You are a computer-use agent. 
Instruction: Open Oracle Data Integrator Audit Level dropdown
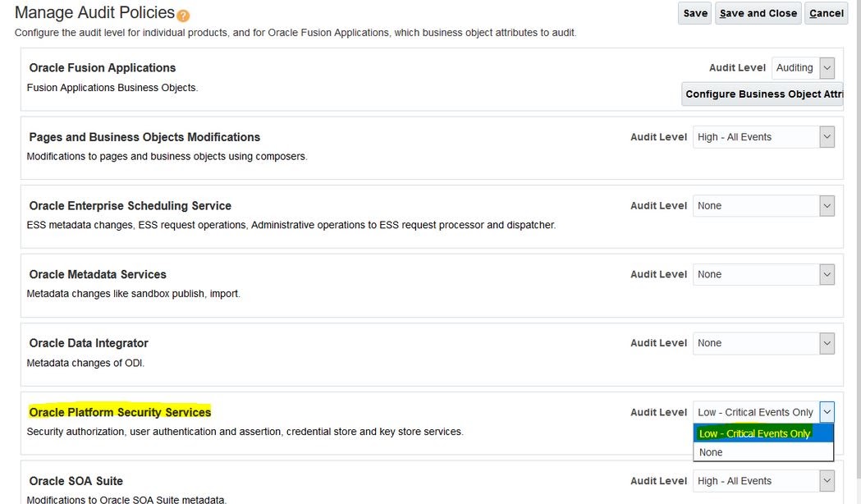[x=828, y=342]
